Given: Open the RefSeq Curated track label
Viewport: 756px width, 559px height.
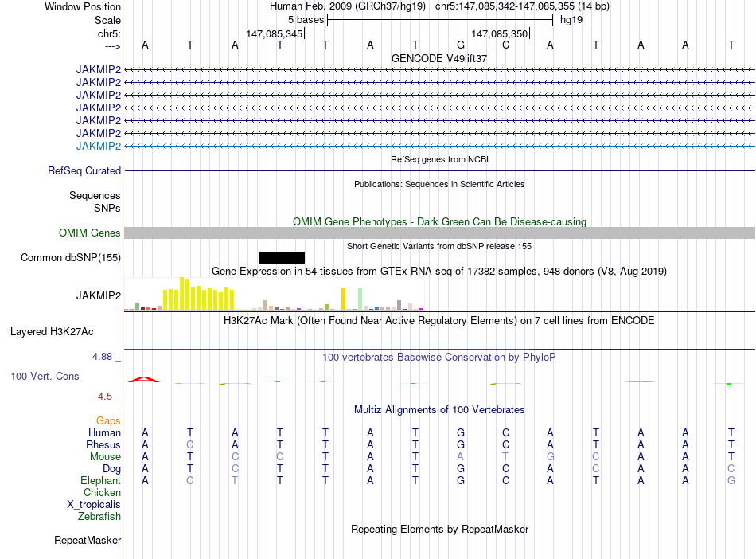Looking at the screenshot, I should point(84,170).
